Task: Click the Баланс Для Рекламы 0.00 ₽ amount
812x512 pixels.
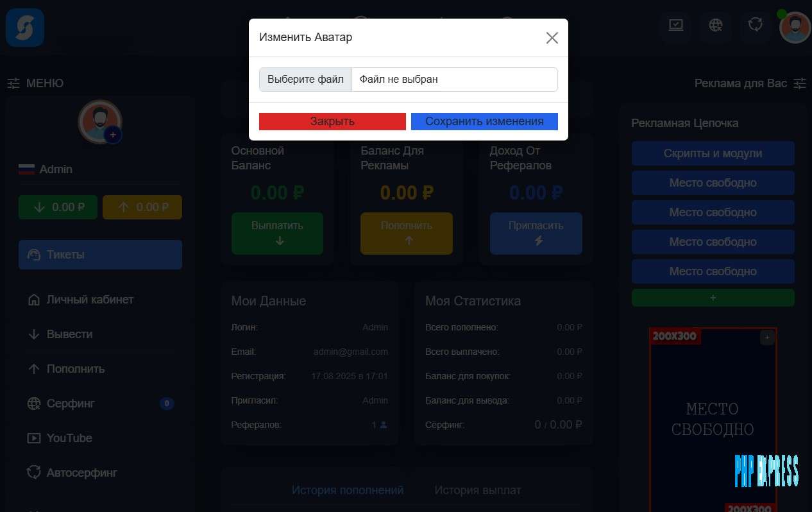Action: click(x=407, y=192)
